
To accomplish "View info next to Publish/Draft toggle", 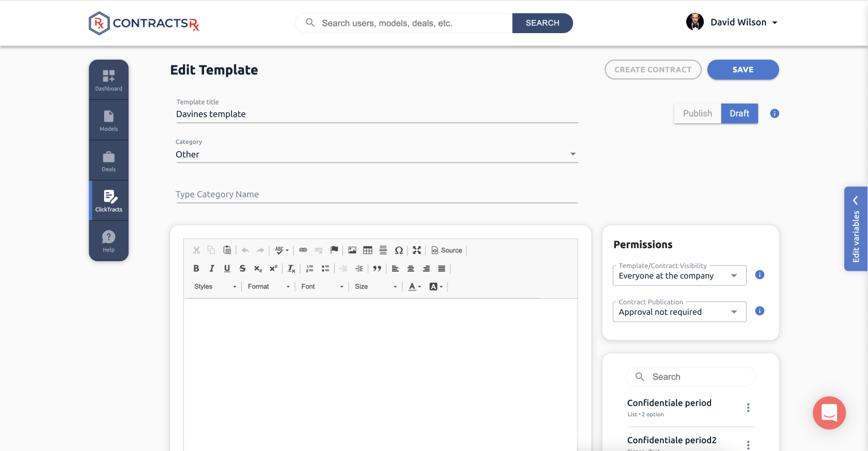I will tap(774, 113).
